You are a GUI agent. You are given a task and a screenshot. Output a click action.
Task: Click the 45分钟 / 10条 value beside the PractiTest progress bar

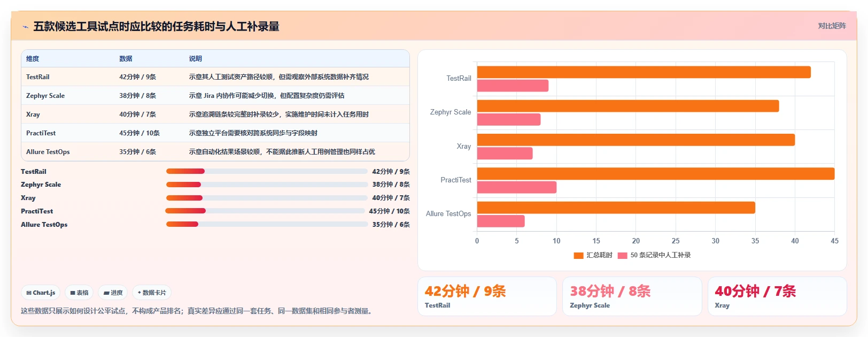[x=389, y=211]
